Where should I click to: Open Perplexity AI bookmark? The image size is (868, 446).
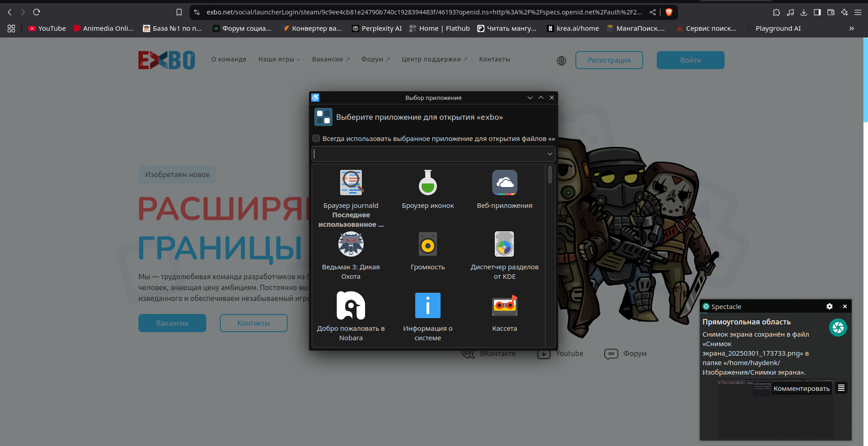pyautogui.click(x=377, y=28)
